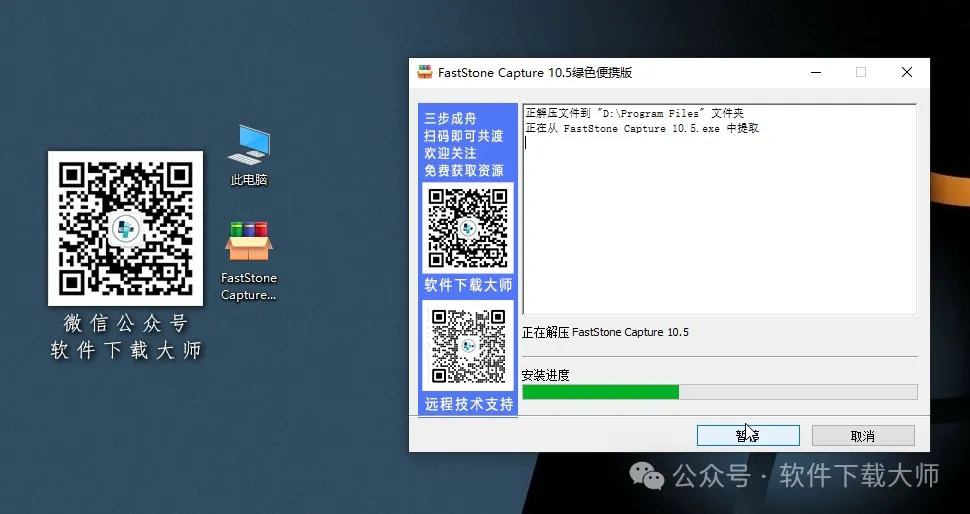The height and width of the screenshot is (514, 970).
Task: Minimize the FastStone Capture installer window
Action: point(816,72)
